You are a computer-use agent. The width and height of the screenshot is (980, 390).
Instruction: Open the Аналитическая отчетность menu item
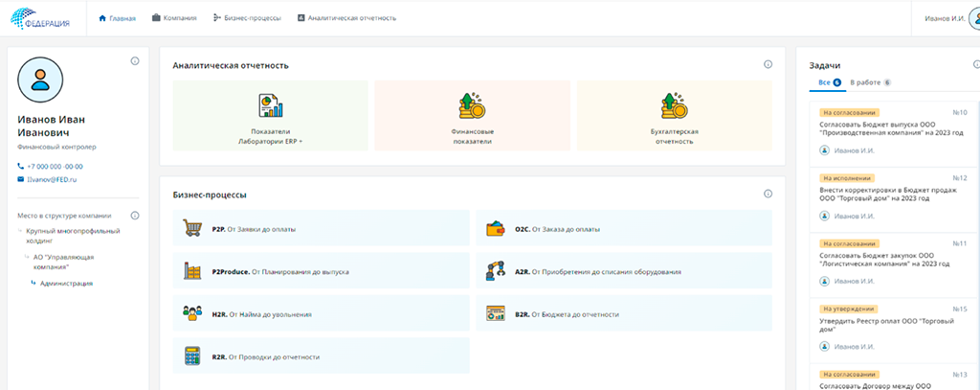pyautogui.click(x=346, y=18)
